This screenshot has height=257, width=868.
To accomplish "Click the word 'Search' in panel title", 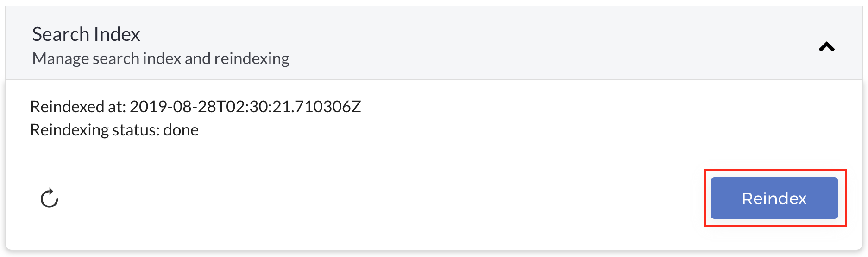I will pyautogui.click(x=61, y=34).
